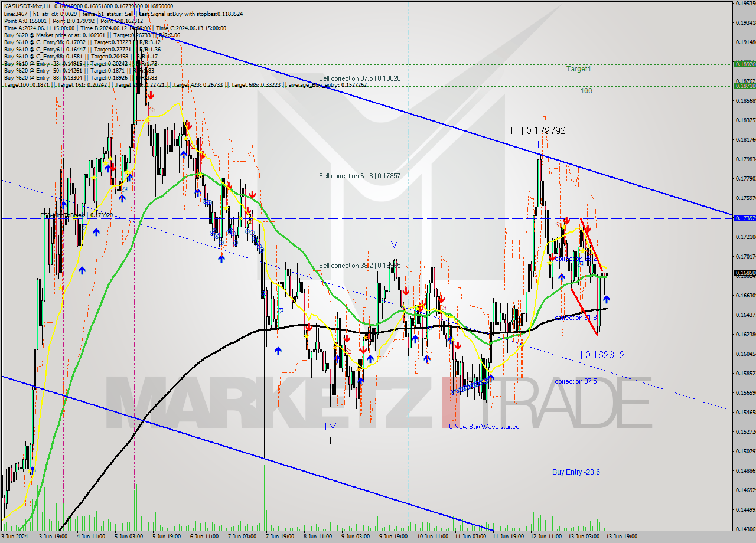Screen dimensions: 756x543
Task: Click the 'Buy %10 @ C_Entry38' line
Action: [82, 42]
